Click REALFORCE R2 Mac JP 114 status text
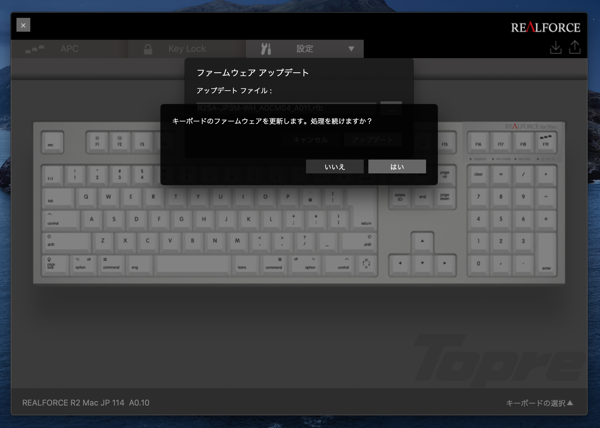 (x=86, y=403)
